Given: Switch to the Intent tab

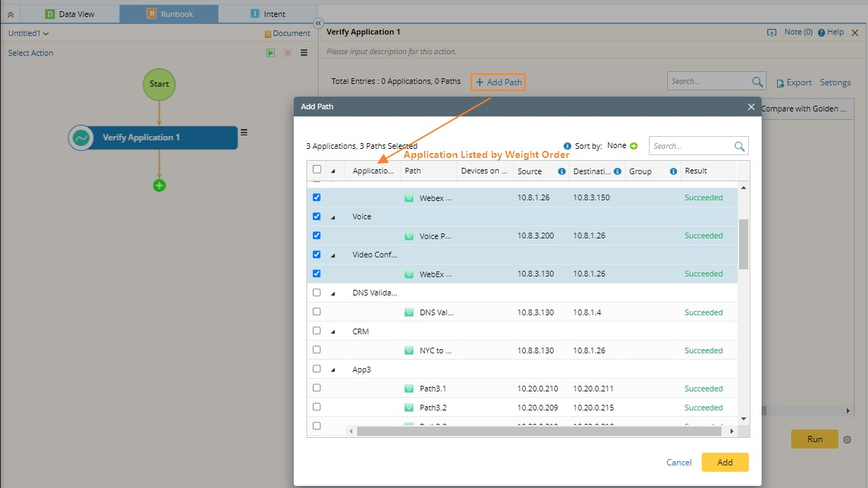Looking at the screenshot, I should 268,13.
